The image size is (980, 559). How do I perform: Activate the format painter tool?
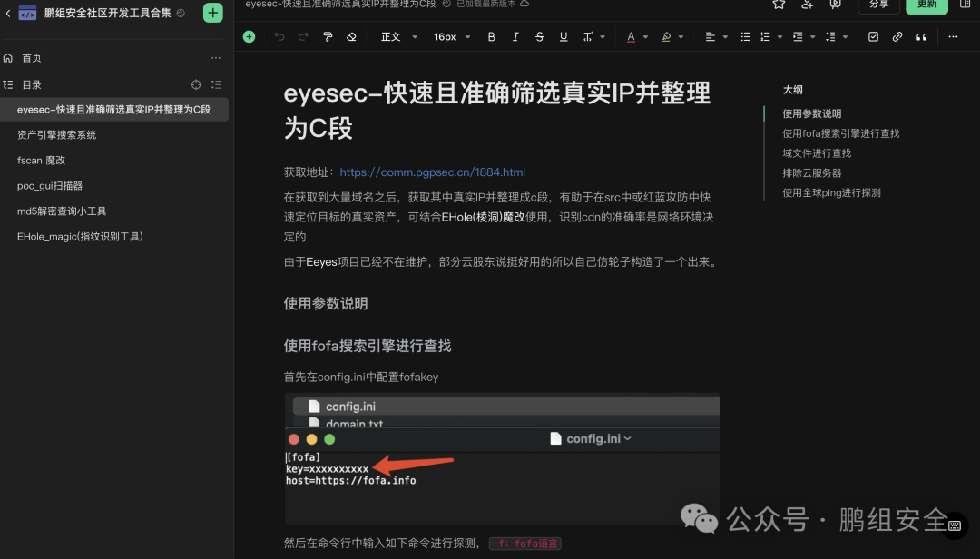[328, 37]
